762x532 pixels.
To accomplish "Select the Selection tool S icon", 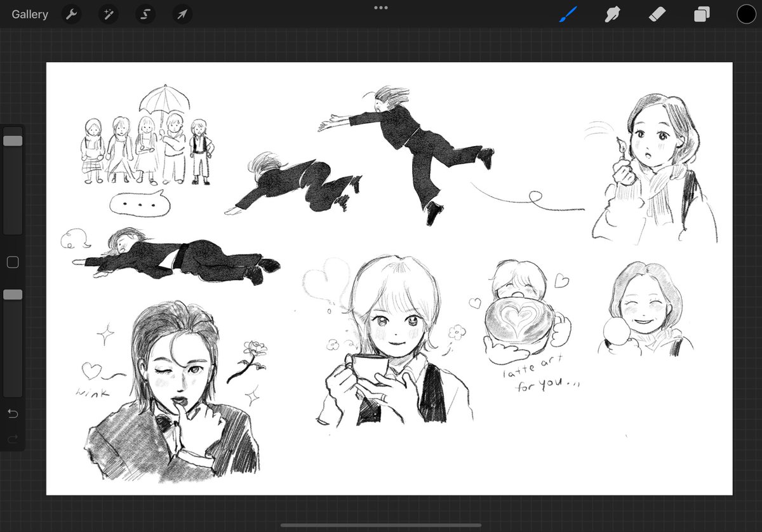I will 145,14.
